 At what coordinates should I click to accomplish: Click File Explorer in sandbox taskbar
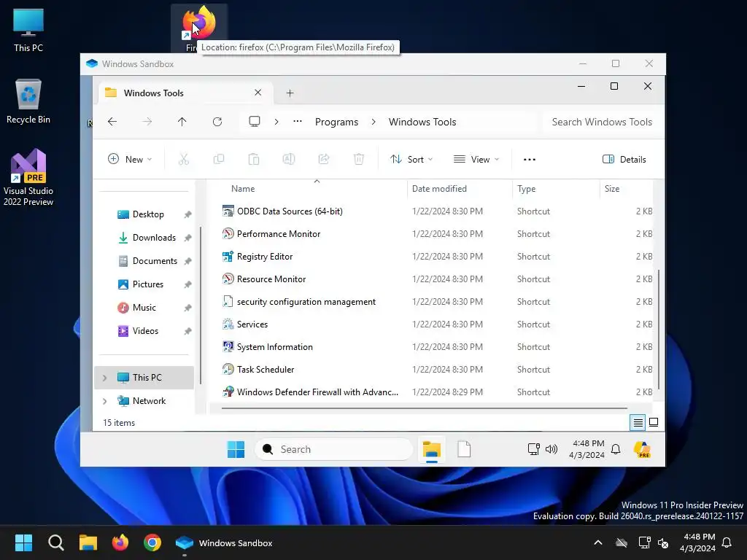432,449
